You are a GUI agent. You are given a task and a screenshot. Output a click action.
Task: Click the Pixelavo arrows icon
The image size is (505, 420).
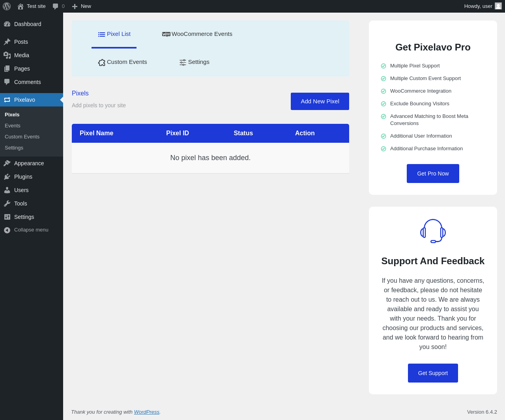point(7,100)
